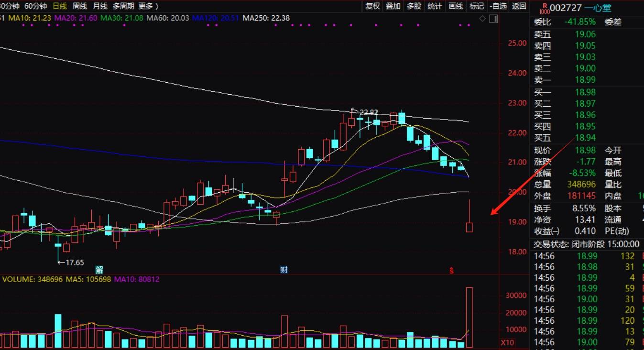Image resolution: width=644 pixels, height=350 pixels.
Task: Open the 多股 multi-stock view
Action: tap(414, 6)
